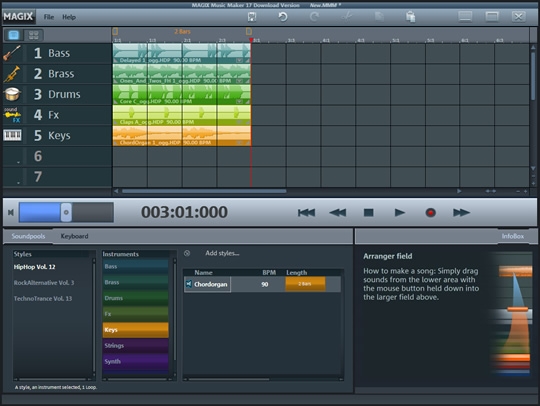The width and height of the screenshot is (540, 406).
Task: Click the horizontal double-arrow fit icon
Action: tap(490, 191)
